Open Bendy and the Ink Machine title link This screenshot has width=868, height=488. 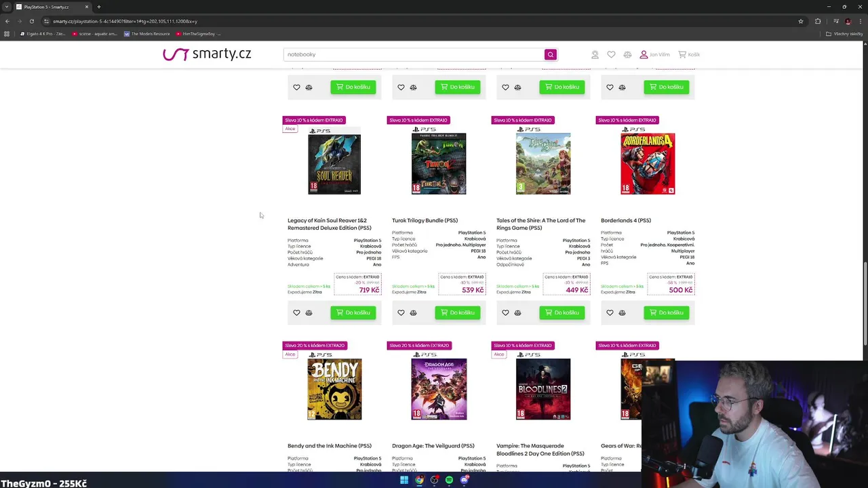(330, 446)
